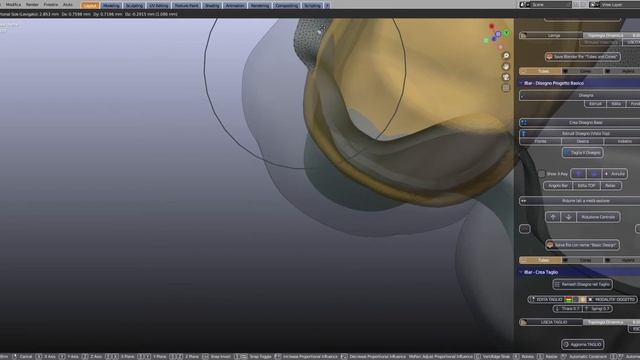Click the Estrudi button under Disegna
Screen dimensions: 640x360
pyautogui.click(x=595, y=104)
